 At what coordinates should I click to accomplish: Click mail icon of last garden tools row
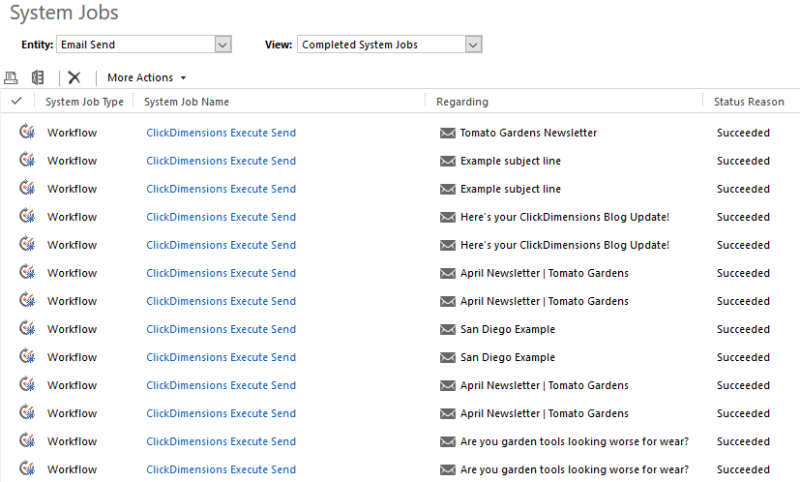coord(447,470)
